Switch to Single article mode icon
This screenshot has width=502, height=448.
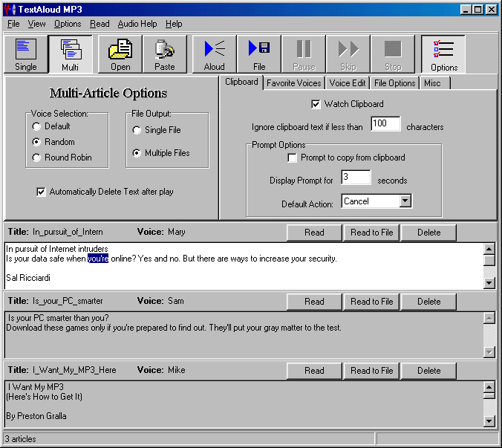pos(26,54)
